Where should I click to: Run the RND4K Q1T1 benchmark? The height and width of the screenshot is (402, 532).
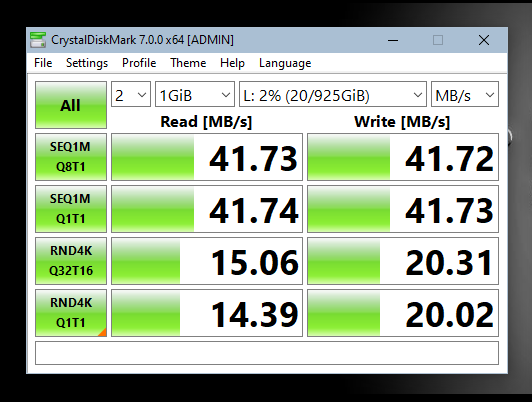(71, 313)
